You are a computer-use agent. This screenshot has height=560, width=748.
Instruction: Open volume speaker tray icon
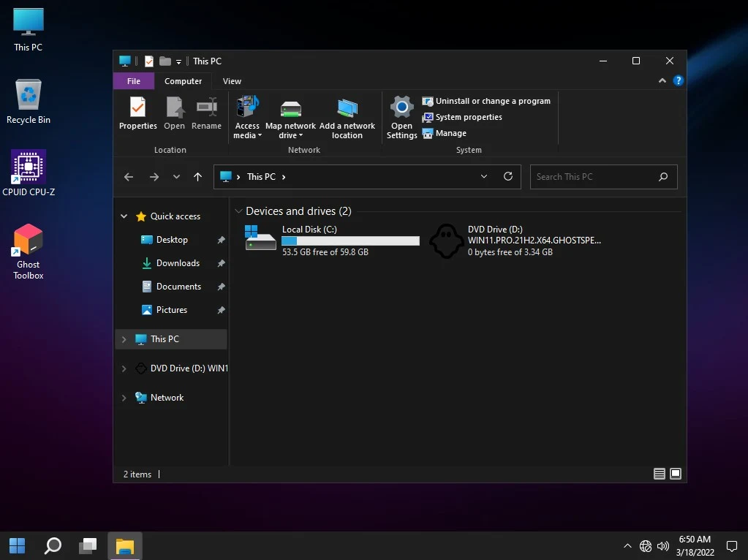coord(663,546)
